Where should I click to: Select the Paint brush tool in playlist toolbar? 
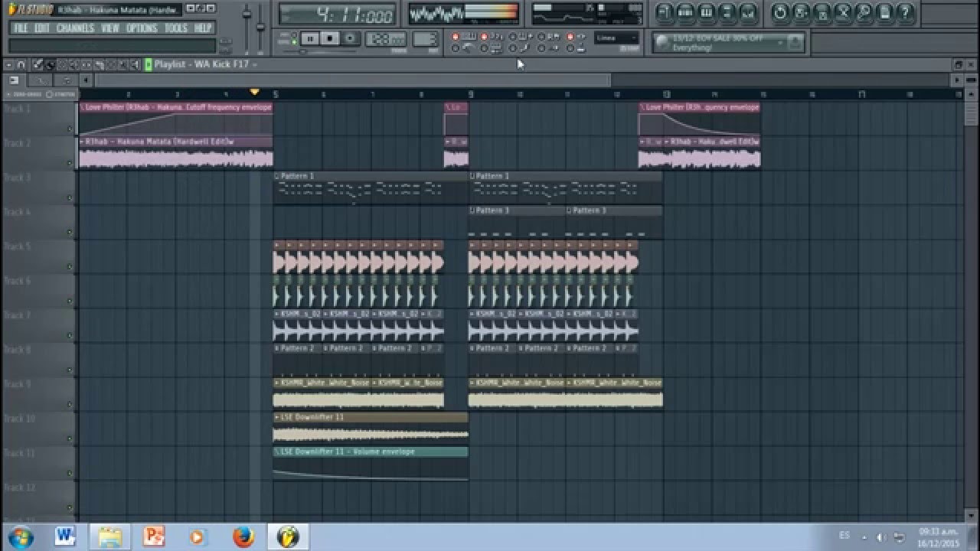(50, 65)
